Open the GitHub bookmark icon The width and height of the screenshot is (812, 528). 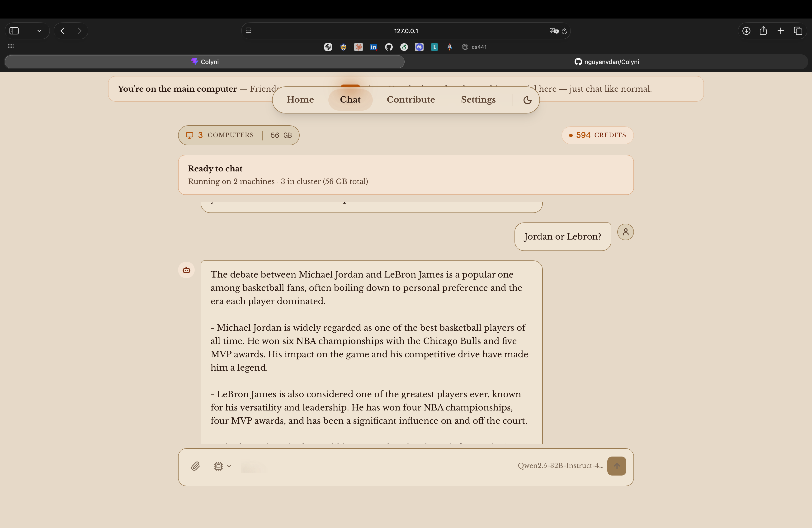pyautogui.click(x=389, y=47)
